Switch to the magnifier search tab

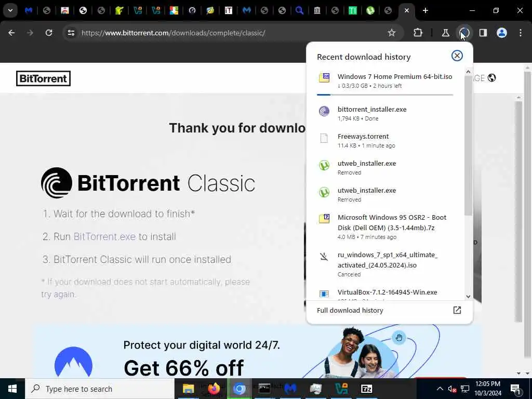point(299,10)
